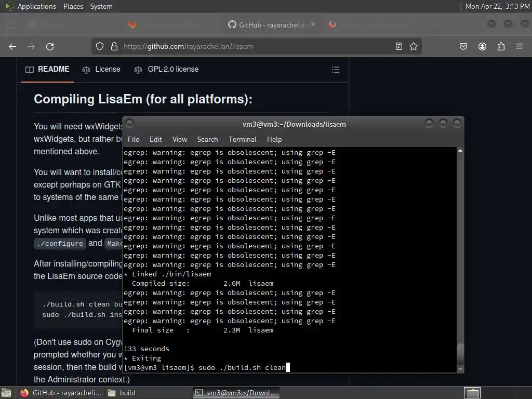Image resolution: width=532 pixels, height=399 pixels.
Task: Select the License tab
Action: (101, 69)
